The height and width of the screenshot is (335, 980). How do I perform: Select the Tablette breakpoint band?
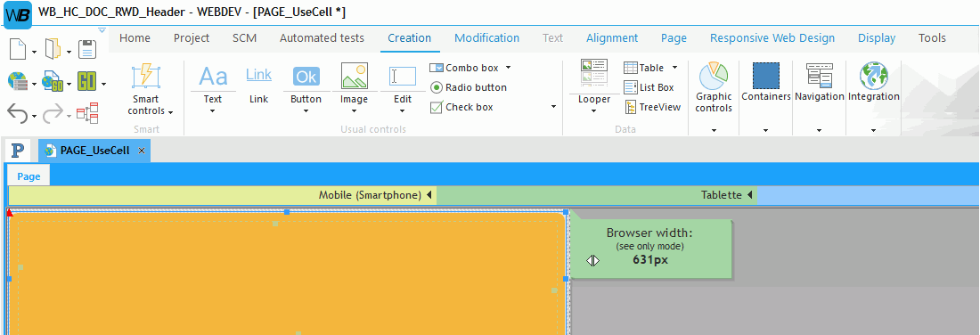point(597,195)
